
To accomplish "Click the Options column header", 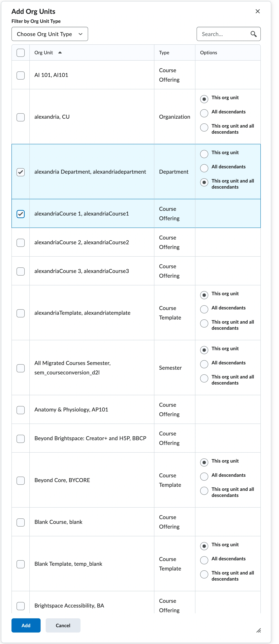I will point(209,52).
